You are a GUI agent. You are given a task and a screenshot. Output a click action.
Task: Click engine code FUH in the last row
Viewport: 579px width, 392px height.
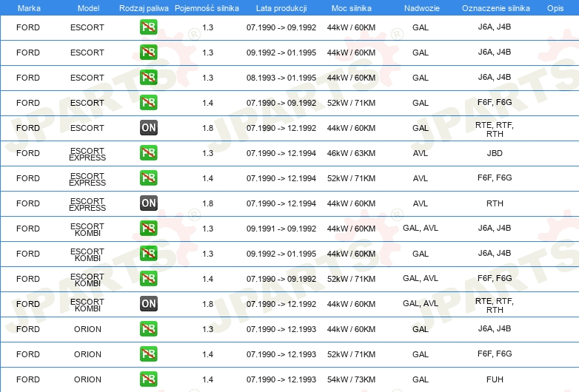[x=495, y=379]
